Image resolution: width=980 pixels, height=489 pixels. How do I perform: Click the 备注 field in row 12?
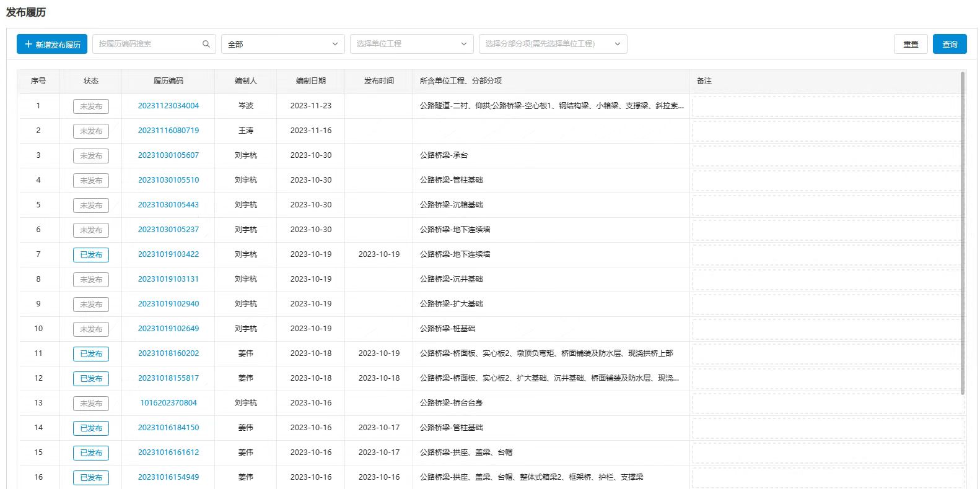(828, 379)
